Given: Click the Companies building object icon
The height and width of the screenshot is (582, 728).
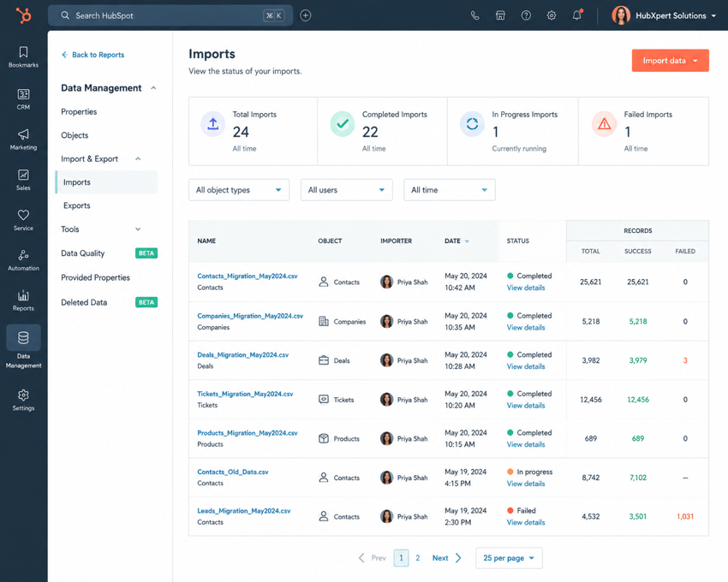Looking at the screenshot, I should 324,321.
